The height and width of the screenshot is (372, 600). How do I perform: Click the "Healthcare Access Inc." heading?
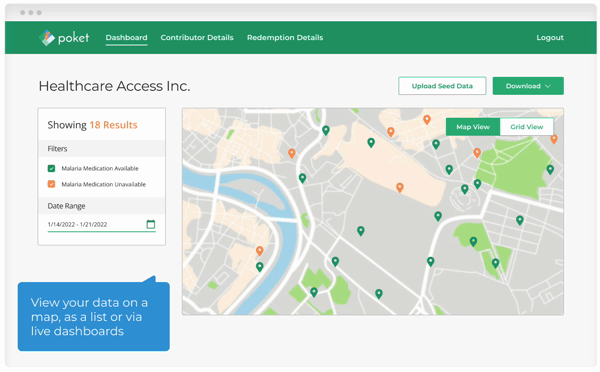114,86
